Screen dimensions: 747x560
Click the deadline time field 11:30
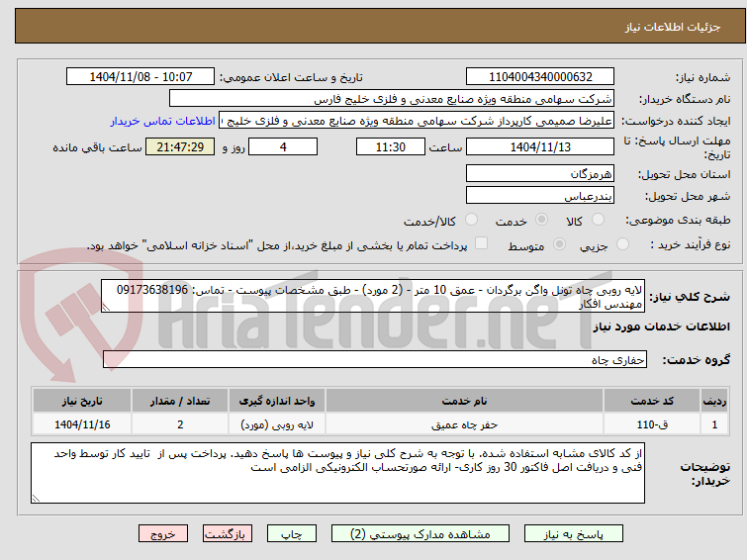tap(391, 146)
